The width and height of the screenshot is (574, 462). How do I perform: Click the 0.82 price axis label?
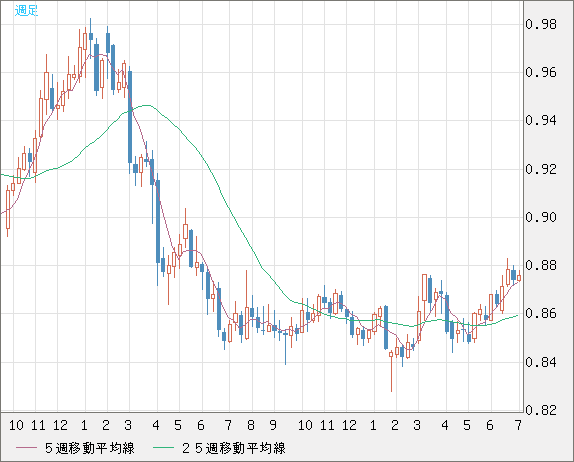(x=541, y=410)
